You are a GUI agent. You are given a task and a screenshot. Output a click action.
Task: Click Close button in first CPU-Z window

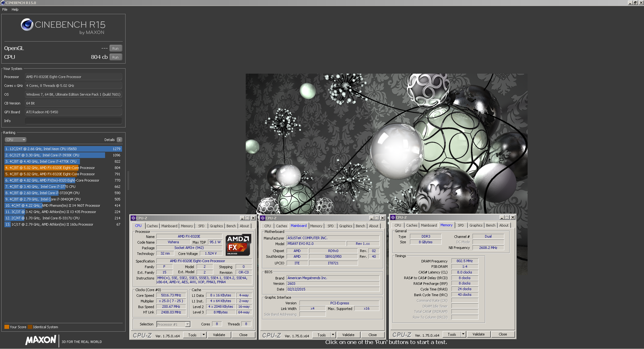(x=243, y=335)
